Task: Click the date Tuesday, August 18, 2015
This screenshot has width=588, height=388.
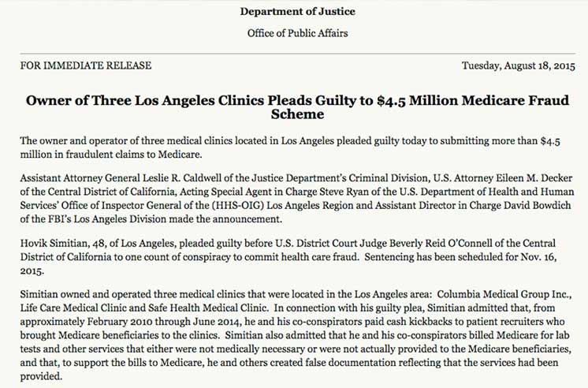Action: (x=519, y=65)
